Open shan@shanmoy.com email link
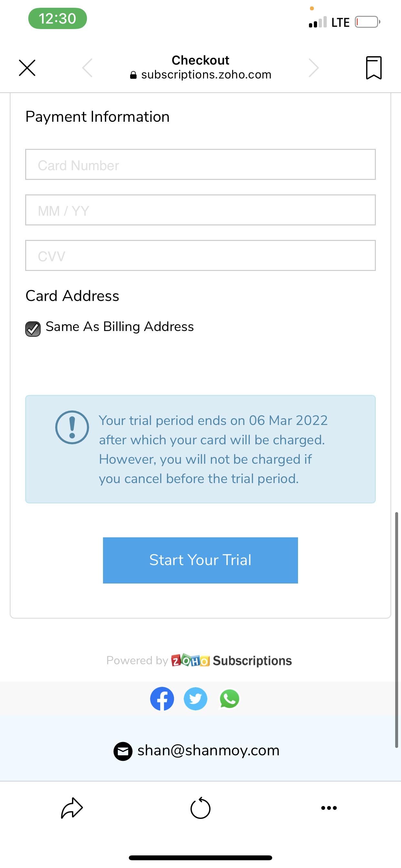The width and height of the screenshot is (401, 868). coord(209,751)
